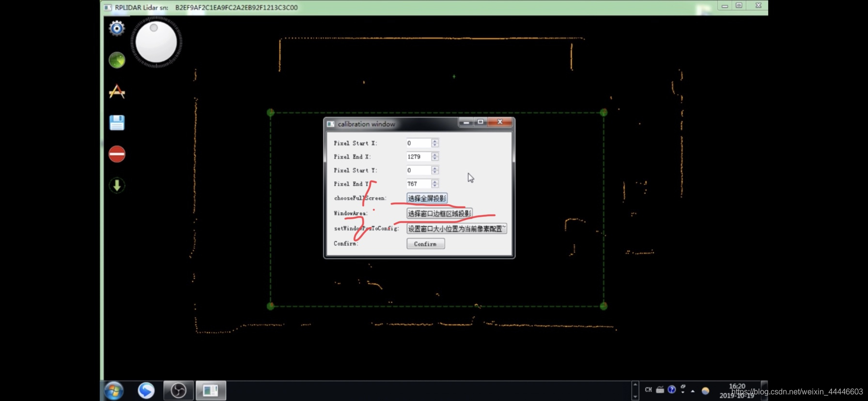Click the RPLIDAR main window title icon
868x401 pixels.
point(108,7)
